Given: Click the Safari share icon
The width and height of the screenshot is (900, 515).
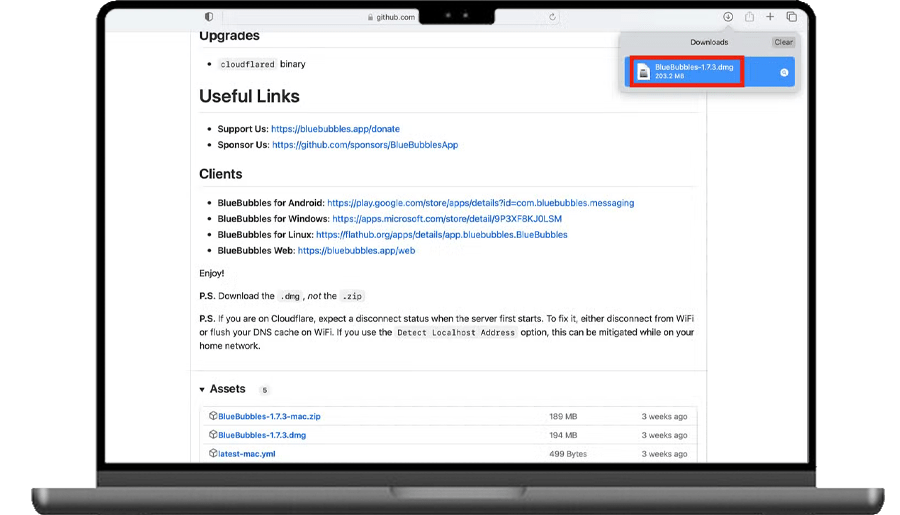Looking at the screenshot, I should 749,17.
